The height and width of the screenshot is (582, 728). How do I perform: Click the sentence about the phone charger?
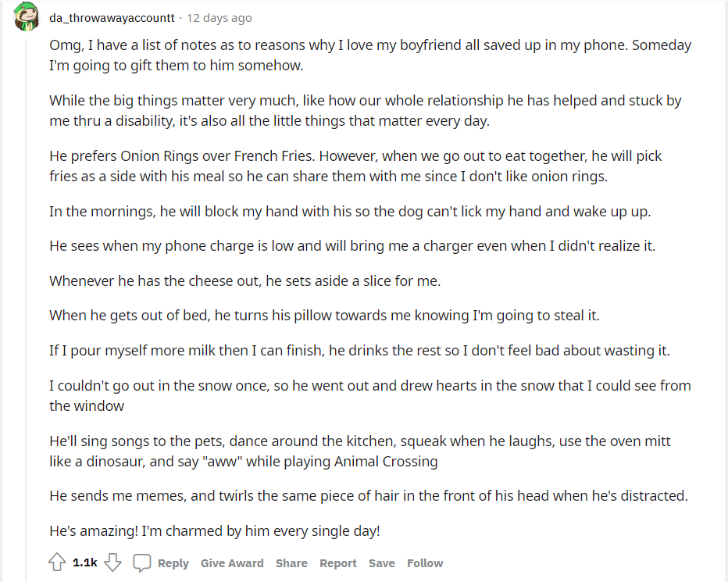point(352,245)
